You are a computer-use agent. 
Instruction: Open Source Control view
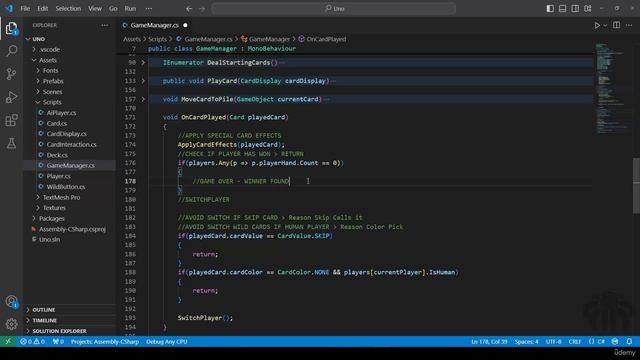tap(11, 74)
